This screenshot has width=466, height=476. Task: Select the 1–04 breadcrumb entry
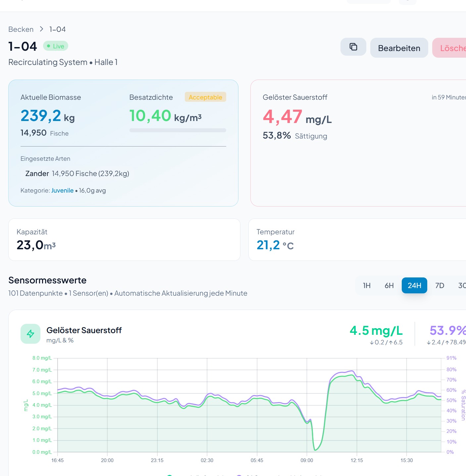pos(57,29)
